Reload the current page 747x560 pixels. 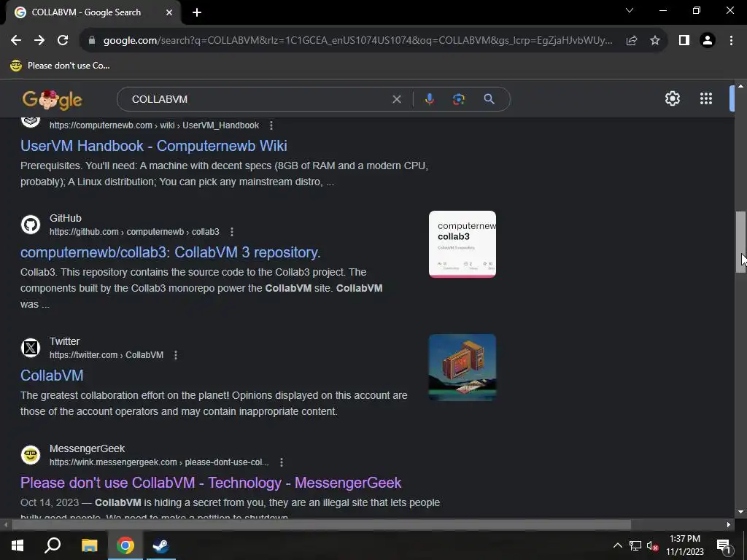63,41
